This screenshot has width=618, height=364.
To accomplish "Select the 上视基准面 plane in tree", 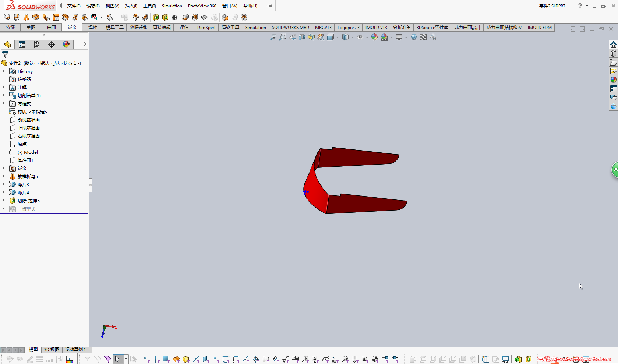I will 29,128.
